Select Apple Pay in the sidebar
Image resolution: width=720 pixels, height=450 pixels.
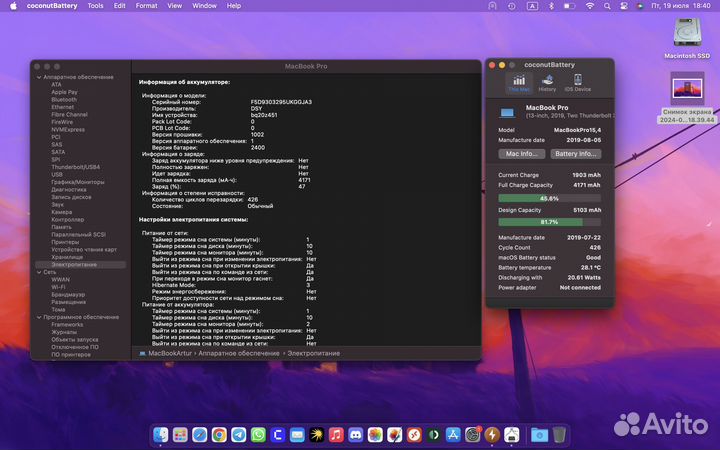(64, 92)
